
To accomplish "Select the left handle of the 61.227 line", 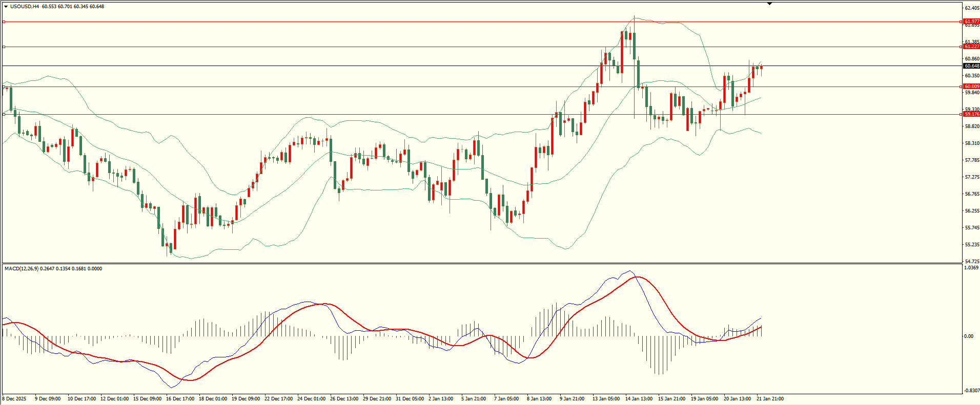I will 4,47.
